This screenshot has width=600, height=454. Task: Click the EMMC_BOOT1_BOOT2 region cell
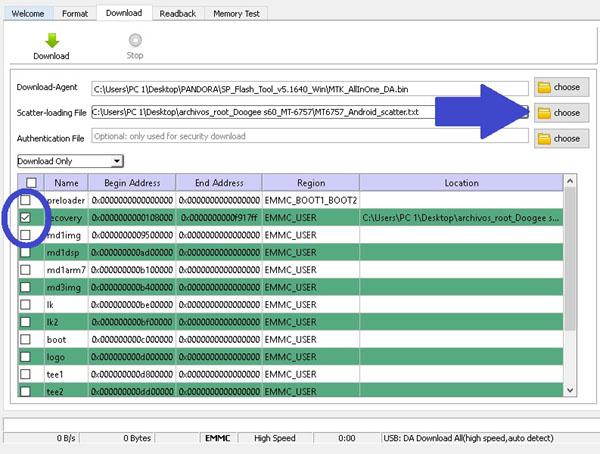pyautogui.click(x=311, y=200)
